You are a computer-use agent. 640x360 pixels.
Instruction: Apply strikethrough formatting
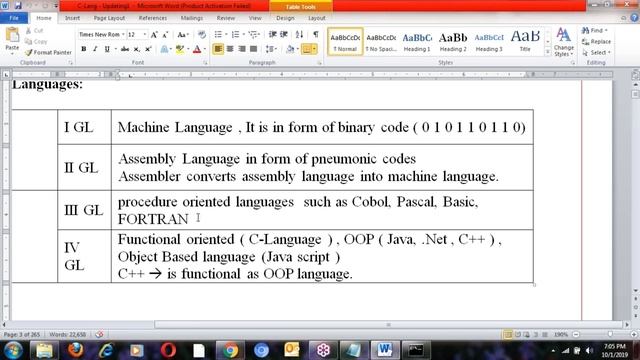point(125,49)
